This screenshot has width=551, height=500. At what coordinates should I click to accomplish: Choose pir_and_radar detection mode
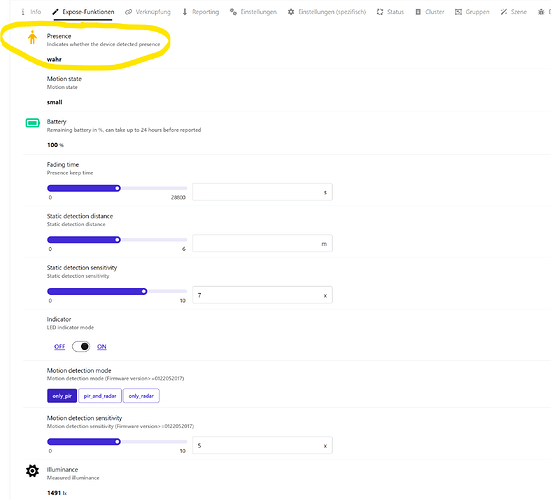[100, 396]
